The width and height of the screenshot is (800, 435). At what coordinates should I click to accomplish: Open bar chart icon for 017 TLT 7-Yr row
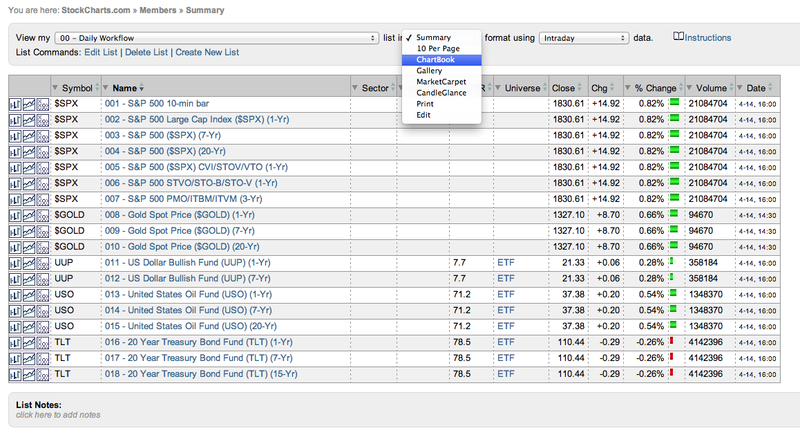pyautogui.click(x=15, y=359)
